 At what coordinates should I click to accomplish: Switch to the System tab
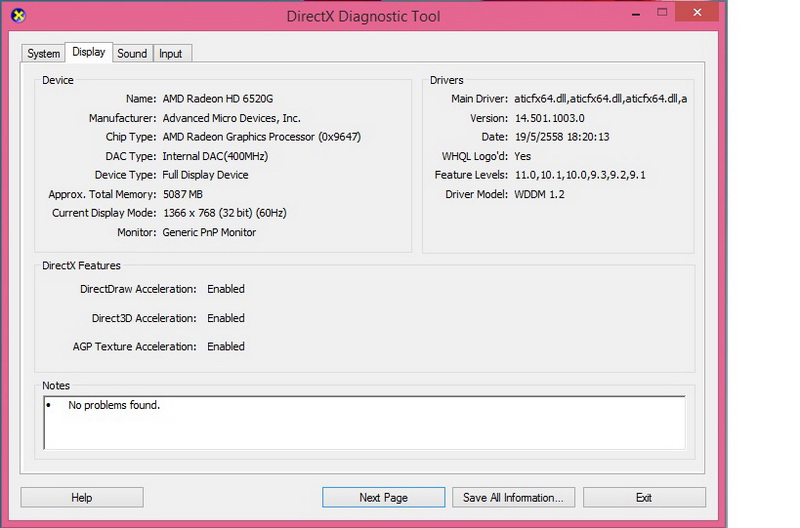(43, 54)
